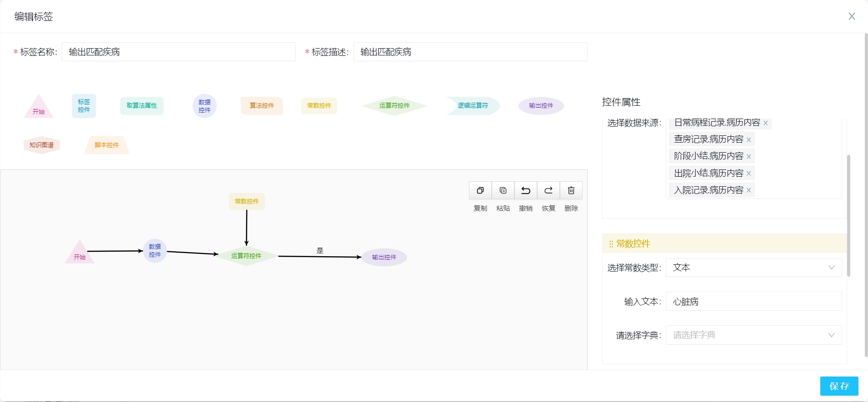
Task: Focus the 输入文本 field containing 心脏病
Action: point(754,302)
